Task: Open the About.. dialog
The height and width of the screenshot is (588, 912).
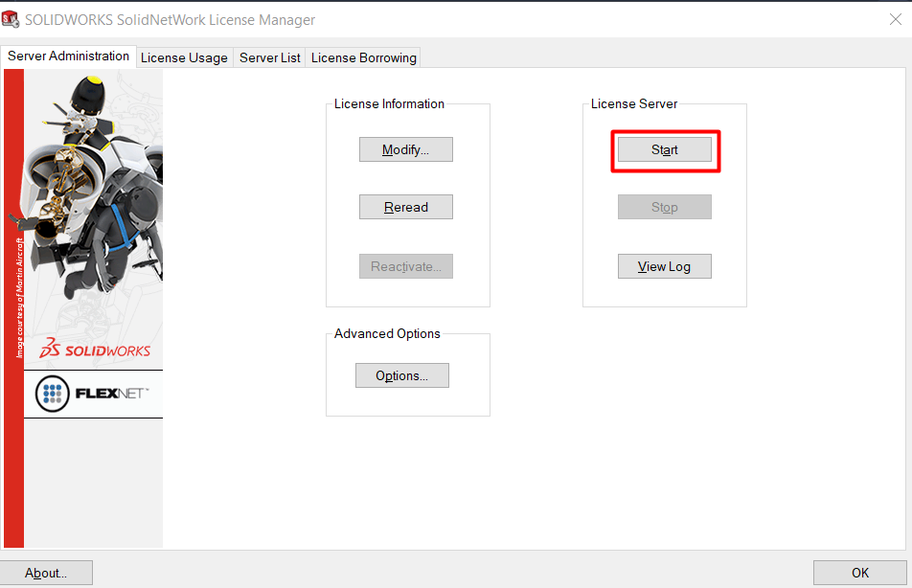Action: click(x=46, y=573)
